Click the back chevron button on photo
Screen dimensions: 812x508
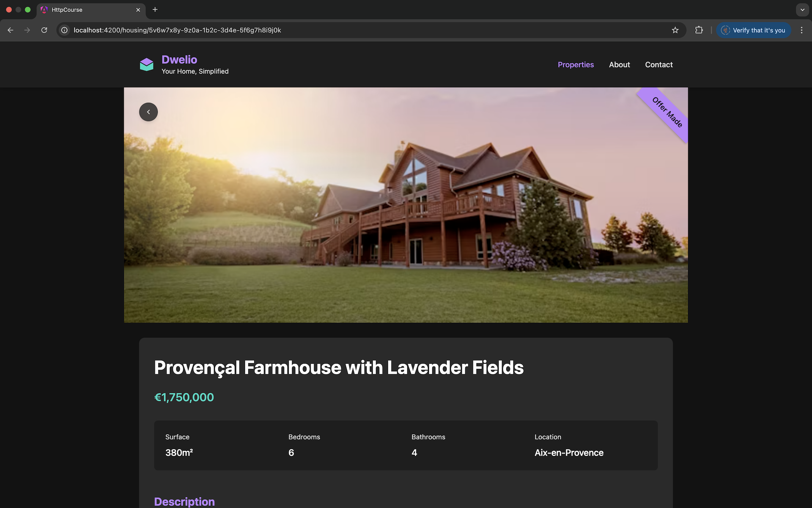(x=148, y=112)
